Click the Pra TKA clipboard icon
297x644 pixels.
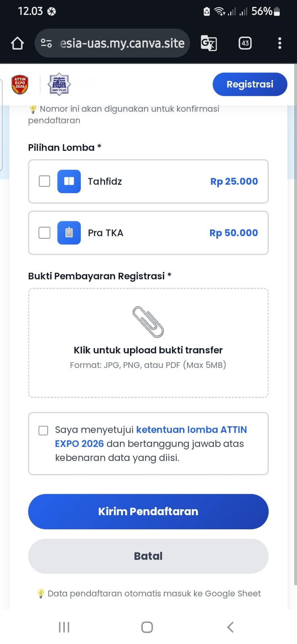point(69,233)
